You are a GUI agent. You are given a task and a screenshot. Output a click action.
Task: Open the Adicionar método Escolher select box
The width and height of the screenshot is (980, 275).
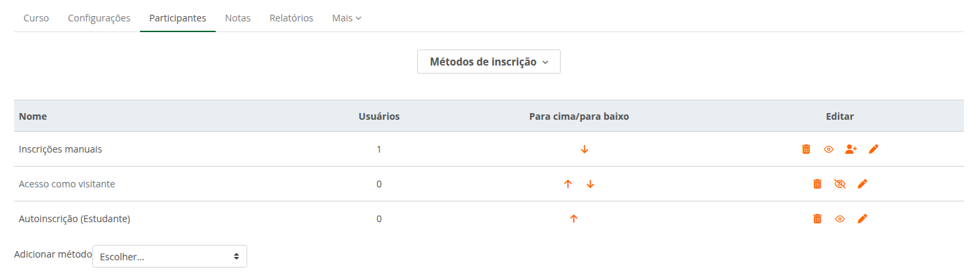(169, 256)
